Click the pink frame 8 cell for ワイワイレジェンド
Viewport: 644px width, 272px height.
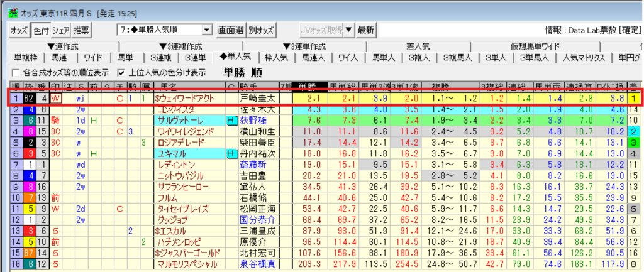[x=28, y=131]
